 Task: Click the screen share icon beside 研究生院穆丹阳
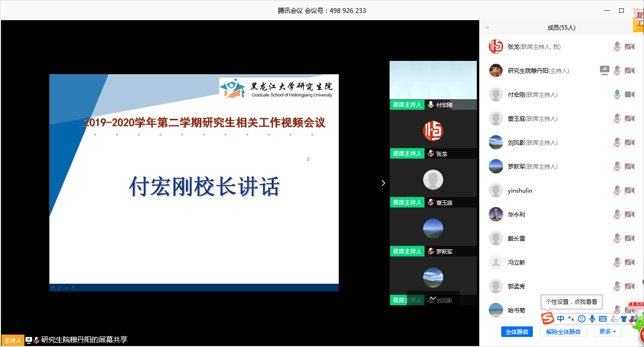(604, 70)
